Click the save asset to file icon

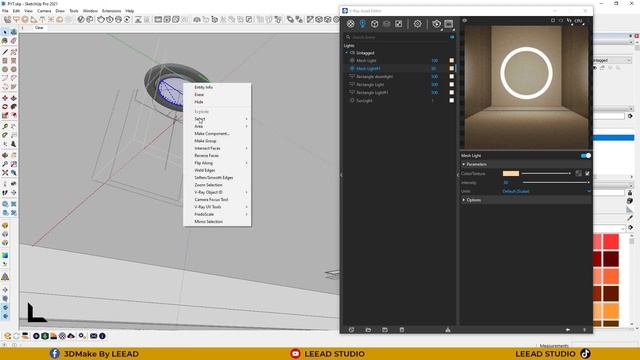pyautogui.click(x=385, y=330)
